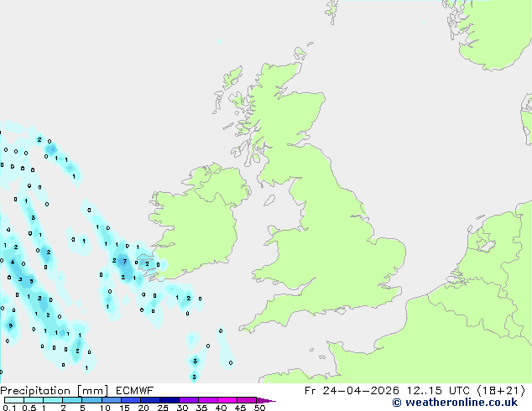Pick the legend swatch starting at 10 mm
The width and height of the screenshot is (532, 411).
pos(112,400)
